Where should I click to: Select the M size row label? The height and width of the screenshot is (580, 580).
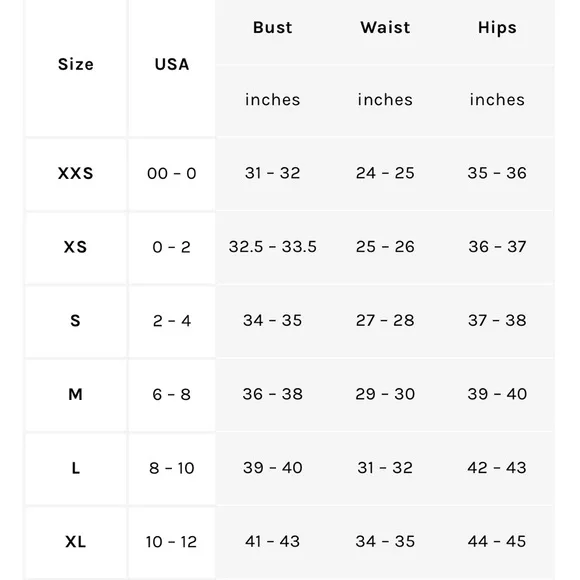tap(75, 394)
